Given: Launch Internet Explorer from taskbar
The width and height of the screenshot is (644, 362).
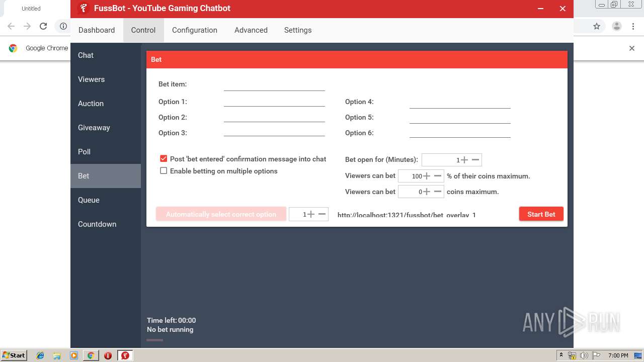Looking at the screenshot, I should (40, 355).
